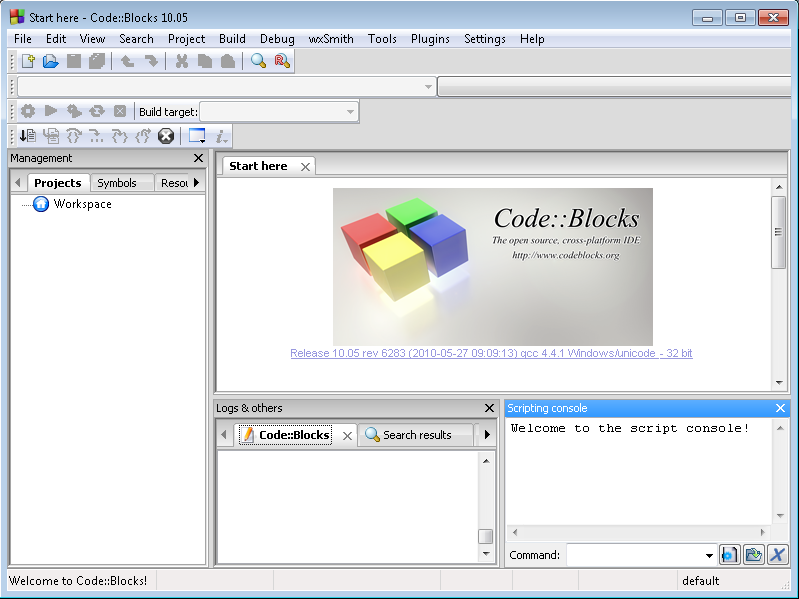Image resolution: width=799 pixels, height=599 pixels.
Task: Click the Step out debug icon
Action: pyautogui.click(x=143, y=136)
